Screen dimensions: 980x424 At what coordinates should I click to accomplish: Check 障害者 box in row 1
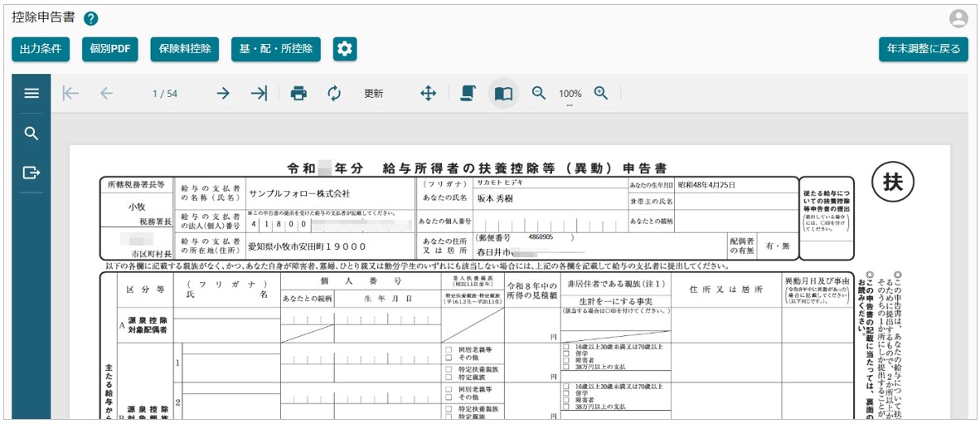click(x=565, y=359)
